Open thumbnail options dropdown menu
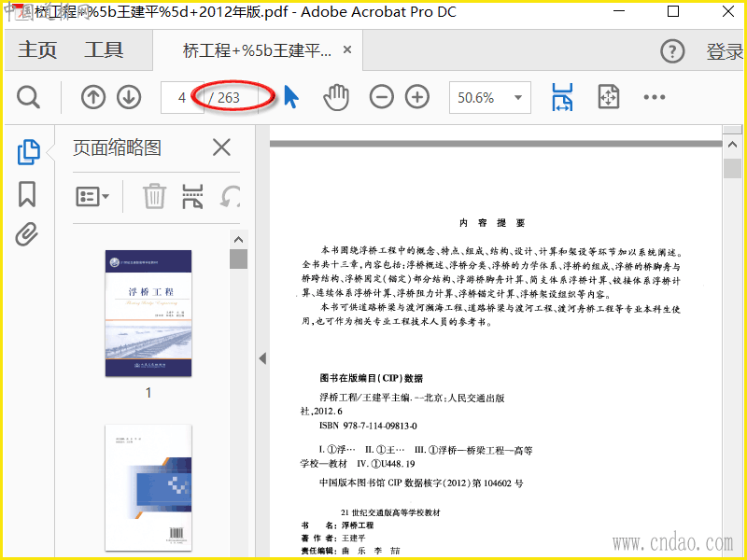 92,196
